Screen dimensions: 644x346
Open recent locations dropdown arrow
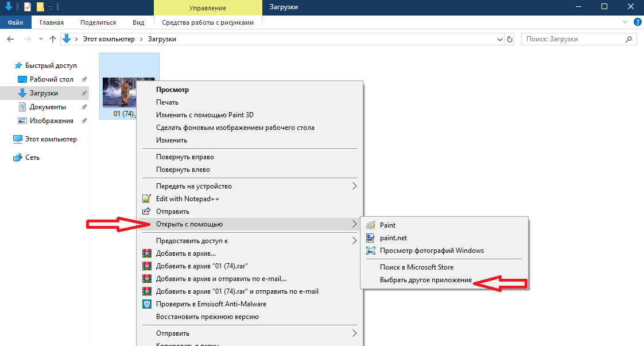pyautogui.click(x=41, y=39)
